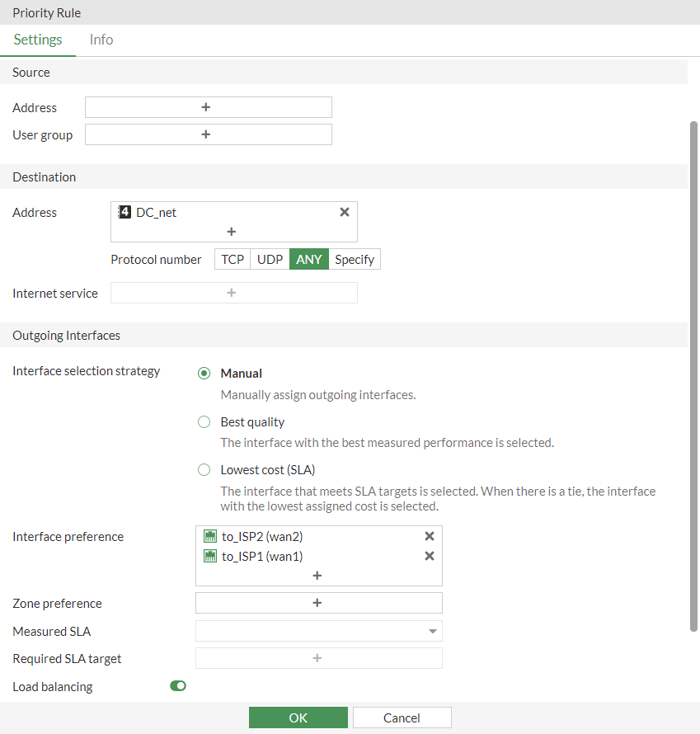Screen dimensions: 700x734
Task: Set protocol number to TCP
Action: pos(233,259)
